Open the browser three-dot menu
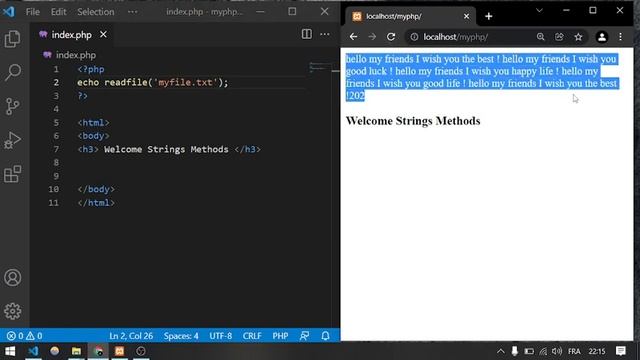The height and width of the screenshot is (360, 640). click(x=620, y=37)
